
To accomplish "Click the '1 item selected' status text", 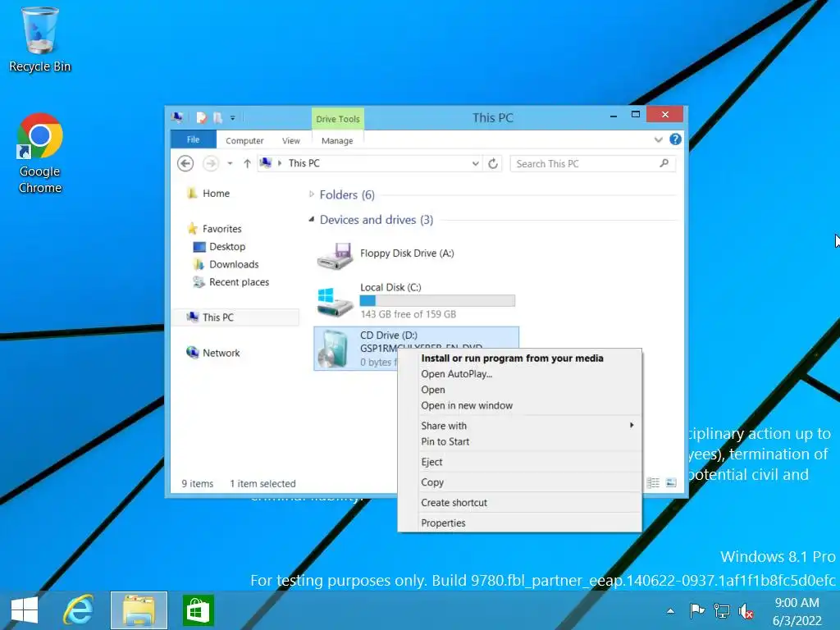I will click(262, 484).
